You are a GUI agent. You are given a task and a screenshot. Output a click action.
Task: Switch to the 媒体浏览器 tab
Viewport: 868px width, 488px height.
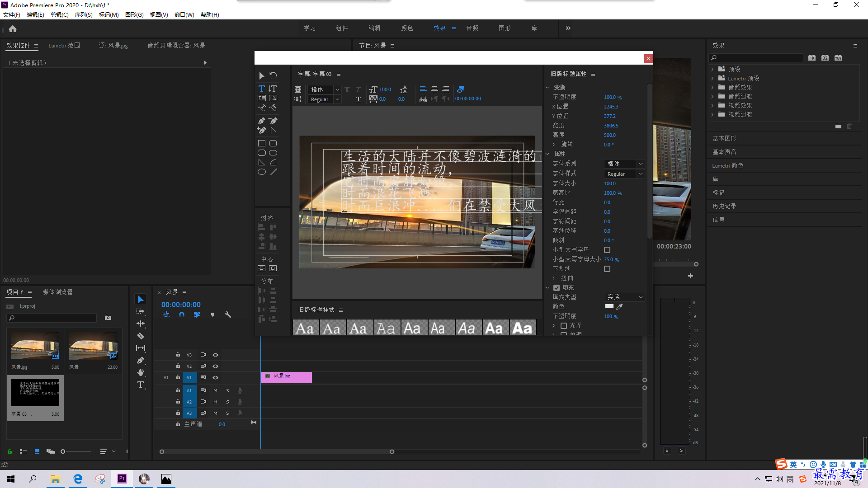57,292
